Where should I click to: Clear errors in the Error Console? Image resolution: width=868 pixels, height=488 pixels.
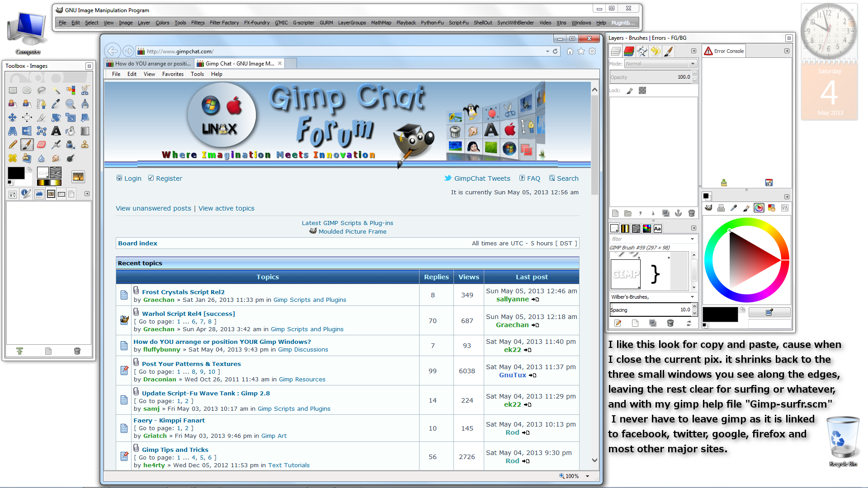(x=724, y=183)
